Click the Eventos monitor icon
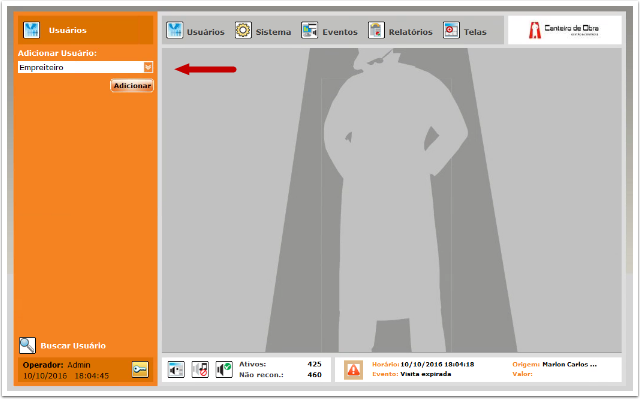 point(309,31)
